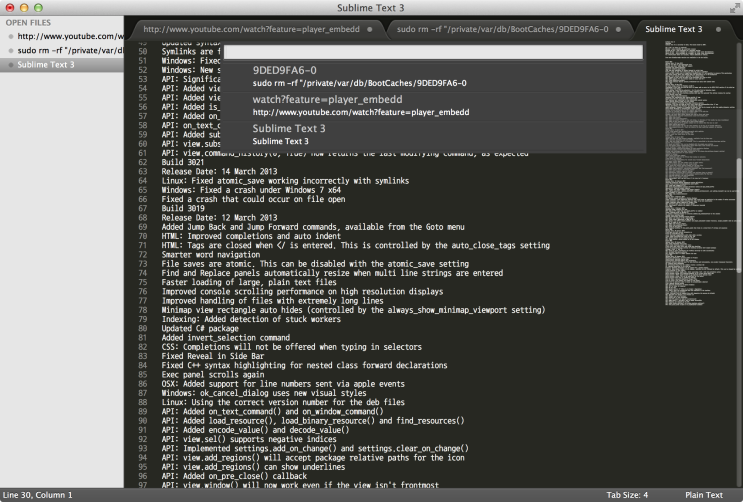This screenshot has width=743, height=502.
Task: Choose the 'watch?feature=player_embedd' result
Action: (433, 106)
